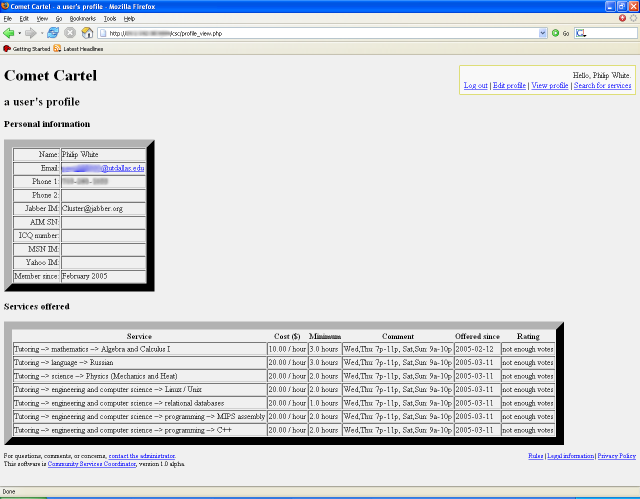Click the Log out link

coord(476,85)
